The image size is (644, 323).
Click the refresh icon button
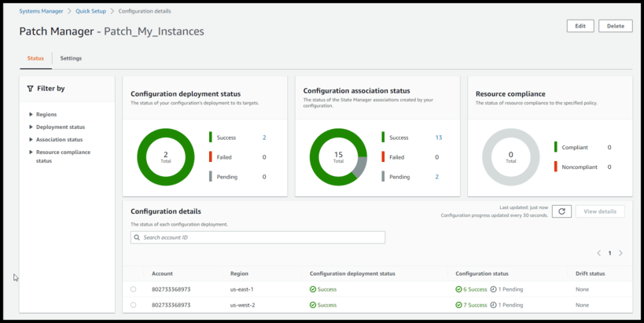(561, 211)
